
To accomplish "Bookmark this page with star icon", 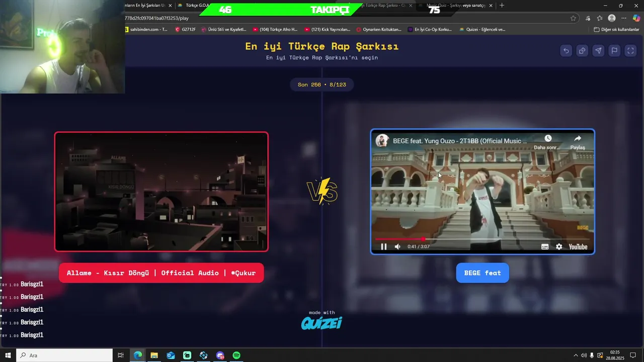I will click(573, 18).
